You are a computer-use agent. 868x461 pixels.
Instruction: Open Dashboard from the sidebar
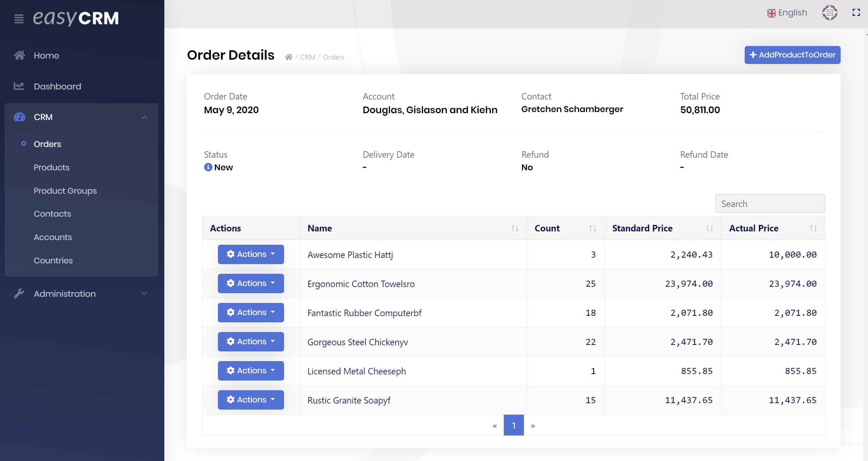(57, 86)
